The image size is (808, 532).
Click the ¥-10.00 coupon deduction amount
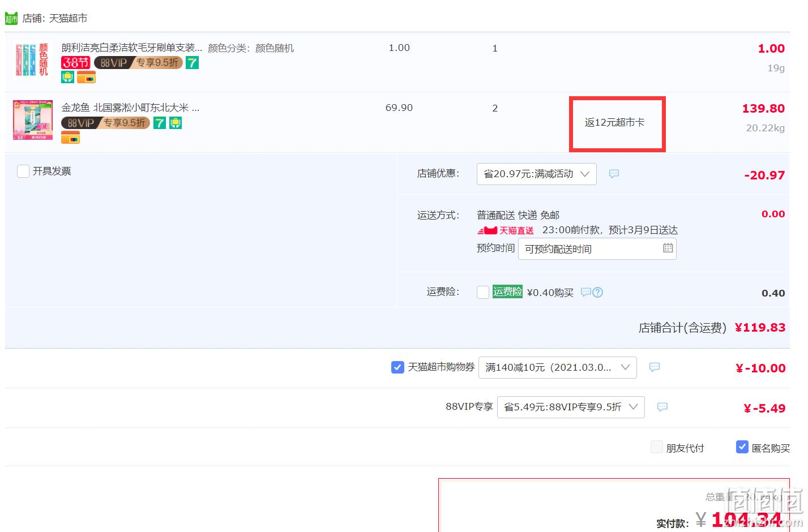click(760, 368)
